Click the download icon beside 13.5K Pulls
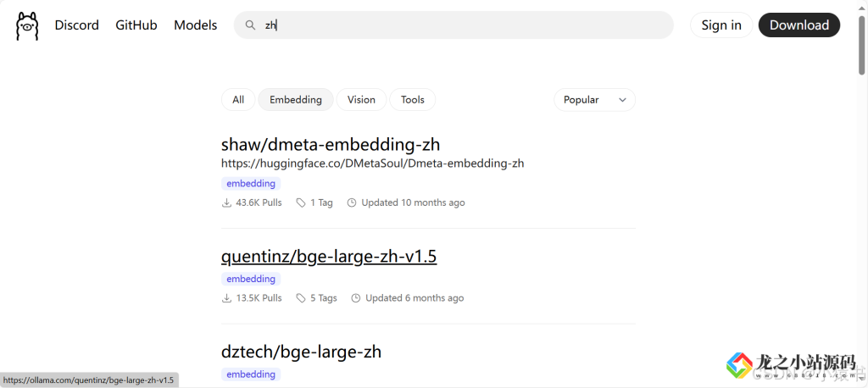Screen dimensions: 868x388 click(226, 298)
